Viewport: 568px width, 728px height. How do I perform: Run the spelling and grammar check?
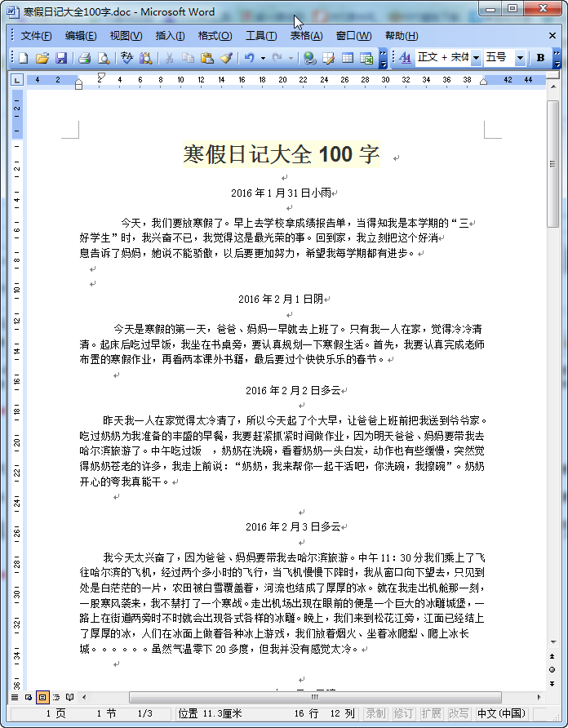(x=126, y=58)
